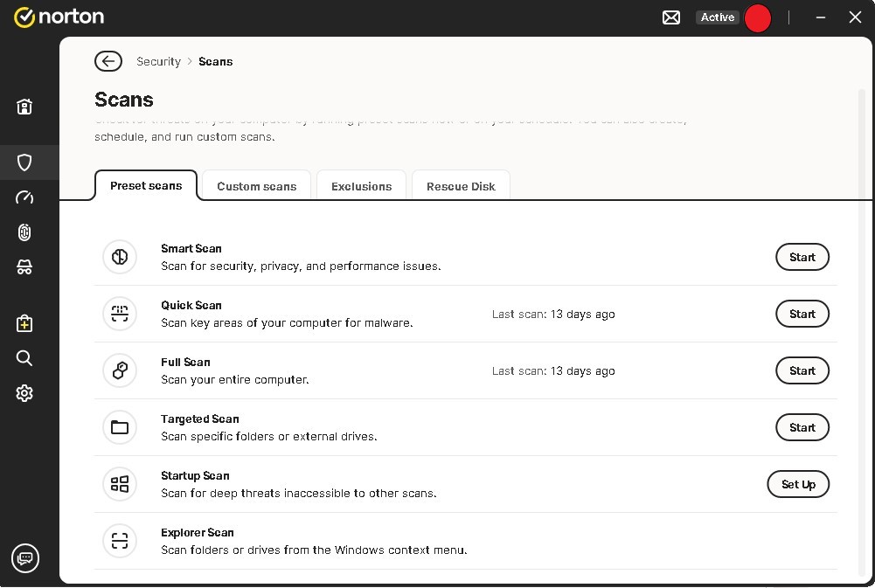Click the Search magnifier sidebar icon
Viewport: 875px width, 588px height.
pyautogui.click(x=24, y=358)
